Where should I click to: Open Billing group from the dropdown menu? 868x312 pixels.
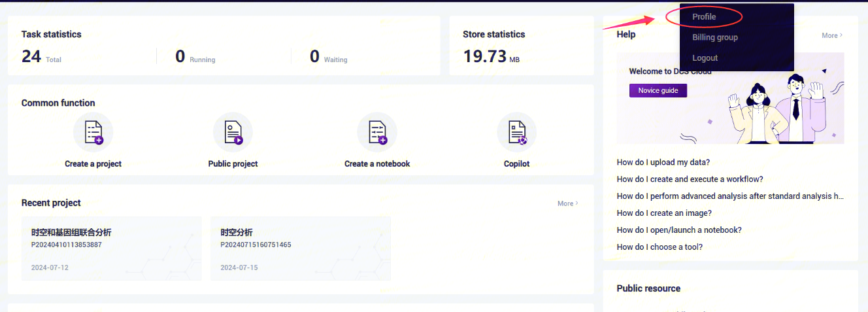click(x=715, y=37)
